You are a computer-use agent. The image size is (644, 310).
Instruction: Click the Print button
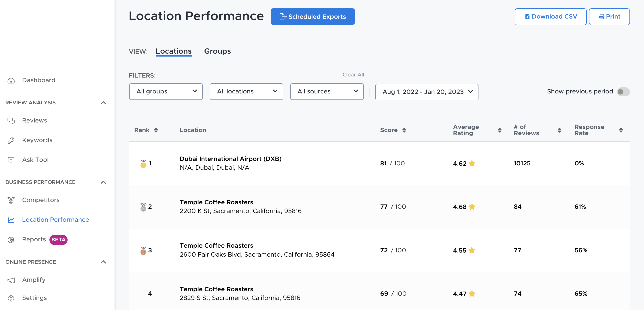(x=609, y=17)
